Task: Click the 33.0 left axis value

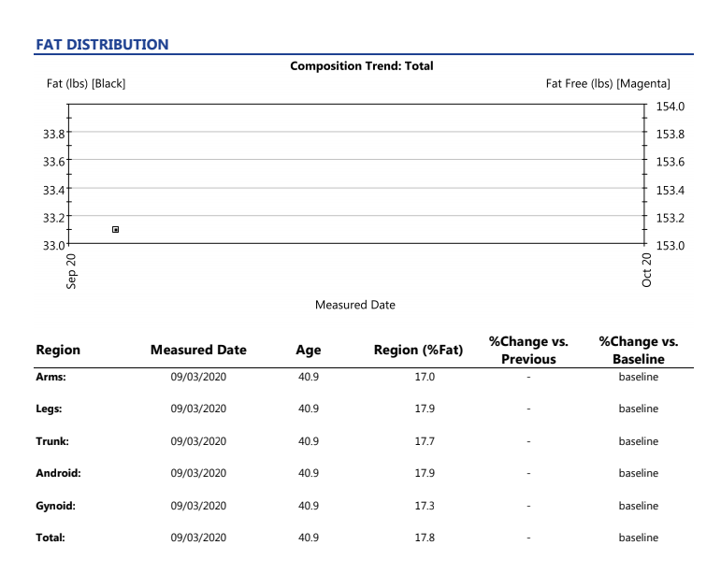Action: tap(54, 246)
